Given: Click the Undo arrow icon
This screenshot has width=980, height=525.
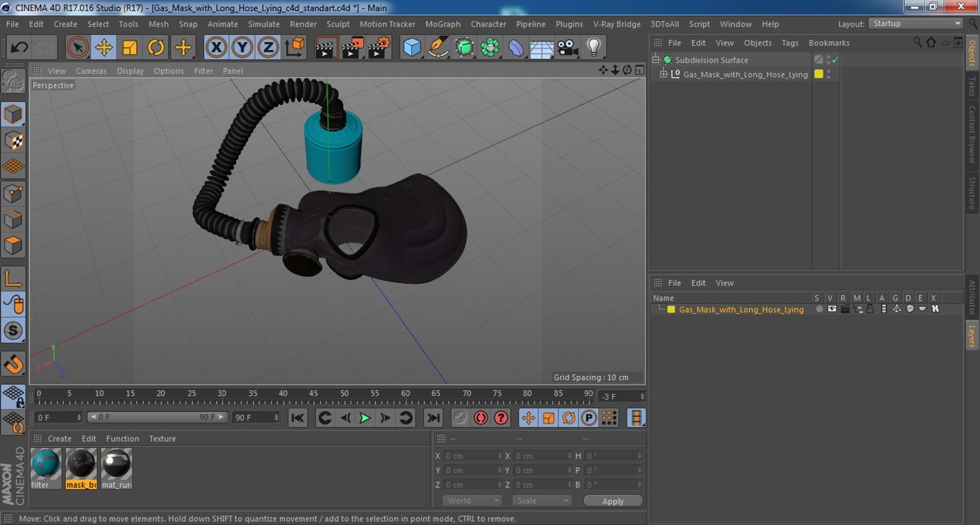Looking at the screenshot, I should [20, 47].
